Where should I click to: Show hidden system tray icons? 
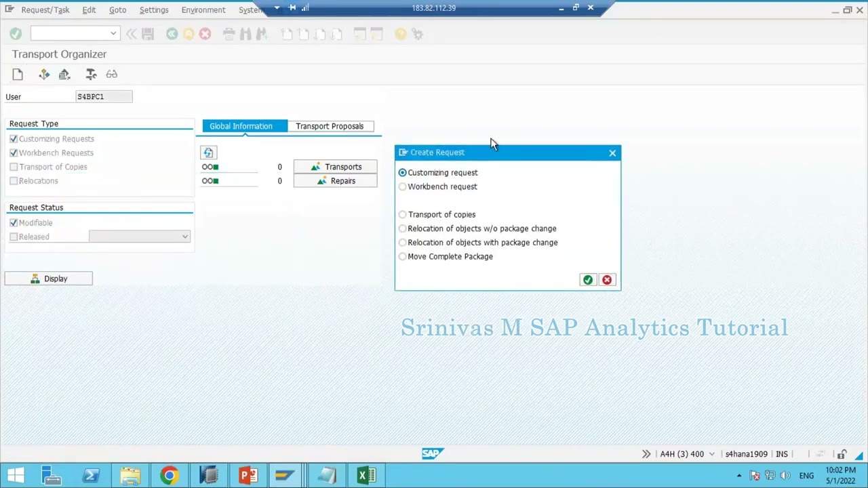pos(739,476)
